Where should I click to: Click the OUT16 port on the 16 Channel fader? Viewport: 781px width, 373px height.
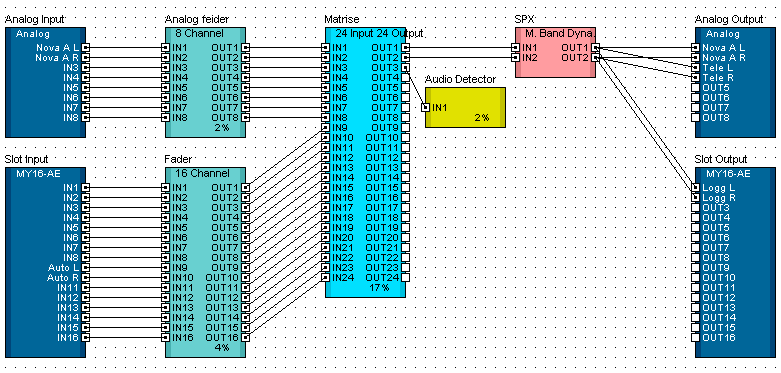point(246,337)
